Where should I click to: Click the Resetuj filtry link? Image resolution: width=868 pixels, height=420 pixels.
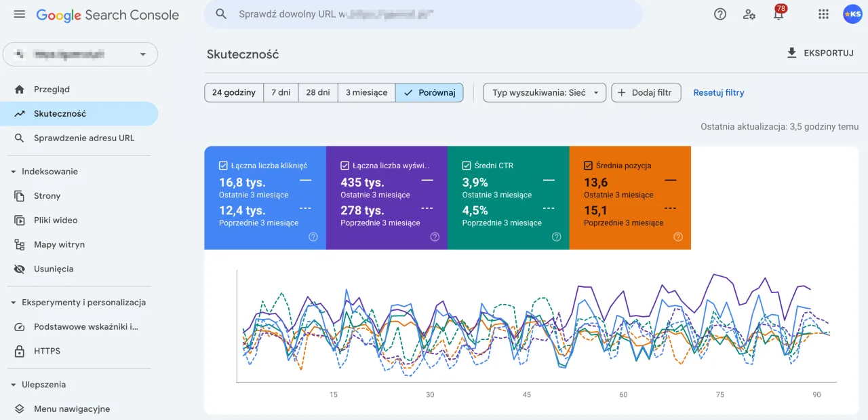point(718,92)
